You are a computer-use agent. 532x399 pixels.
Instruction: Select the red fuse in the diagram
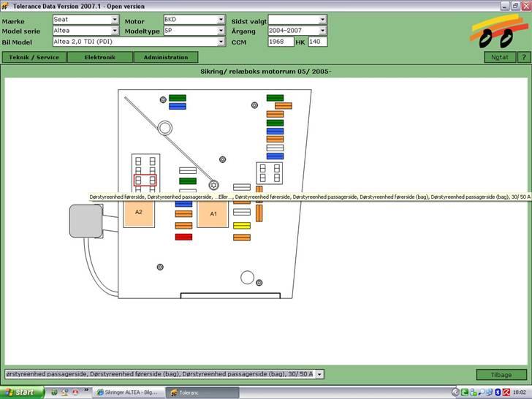[x=183, y=237]
